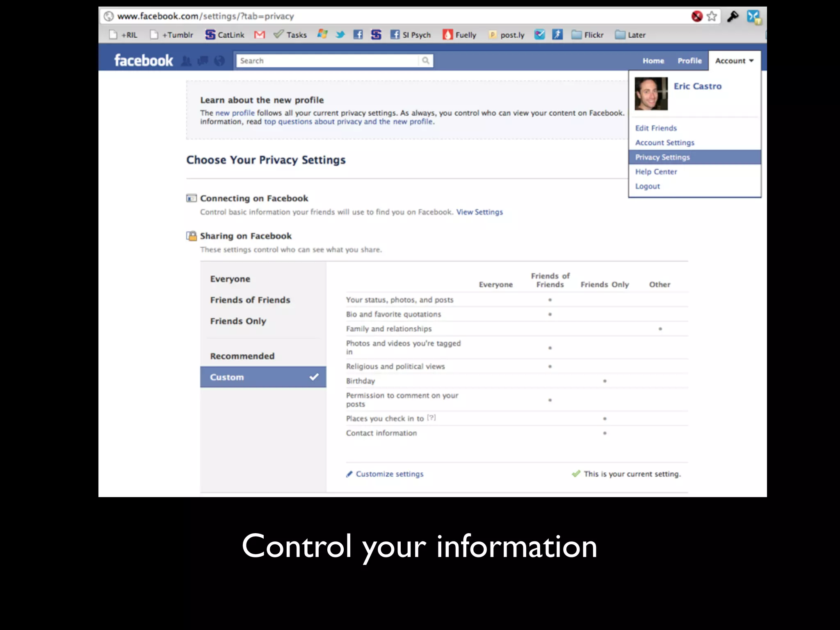Open the Flickr bookmarks folder
The image size is (840, 630).
587,35
